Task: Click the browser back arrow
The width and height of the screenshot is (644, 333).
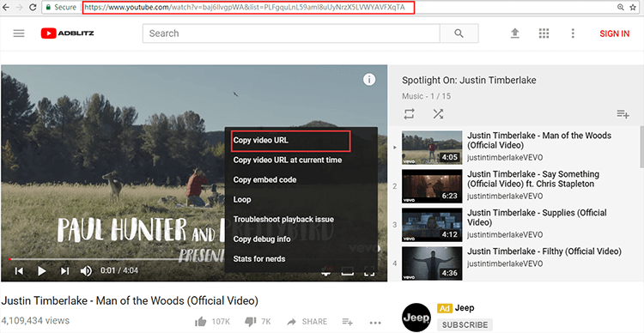Action: pyautogui.click(x=6, y=7)
